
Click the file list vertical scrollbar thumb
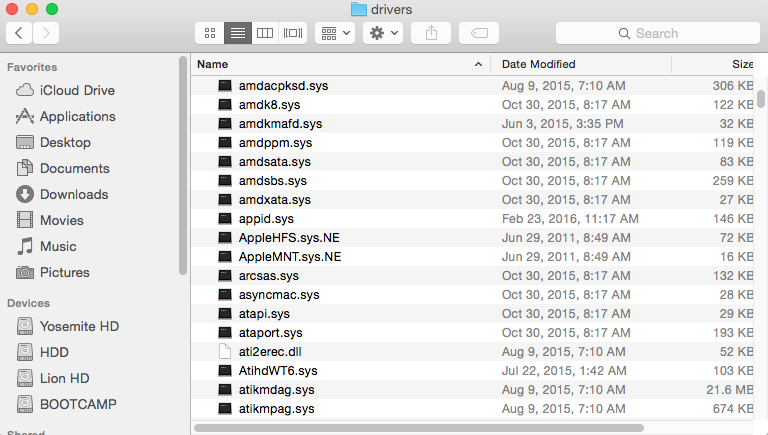[x=761, y=98]
